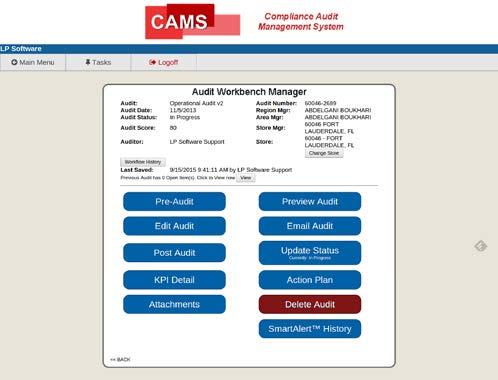Click the red Delete Audit button

point(310,304)
